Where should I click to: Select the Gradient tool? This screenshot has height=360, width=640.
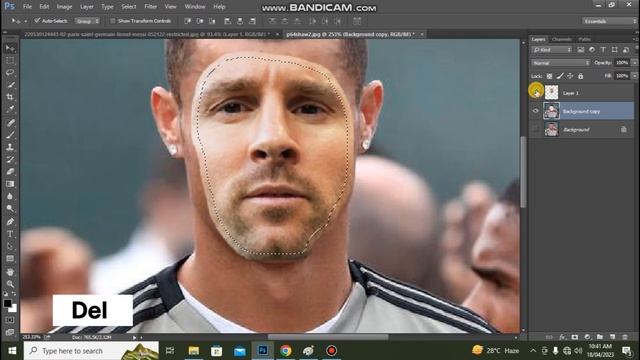pyautogui.click(x=10, y=184)
